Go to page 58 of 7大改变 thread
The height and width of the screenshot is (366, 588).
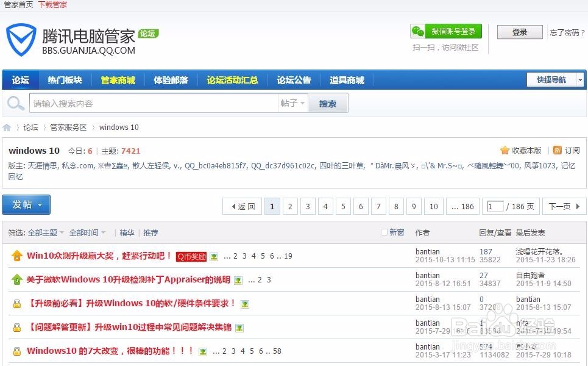277,351
